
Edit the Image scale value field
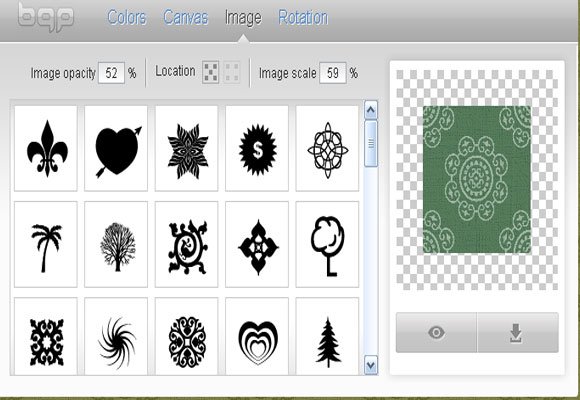pos(333,73)
